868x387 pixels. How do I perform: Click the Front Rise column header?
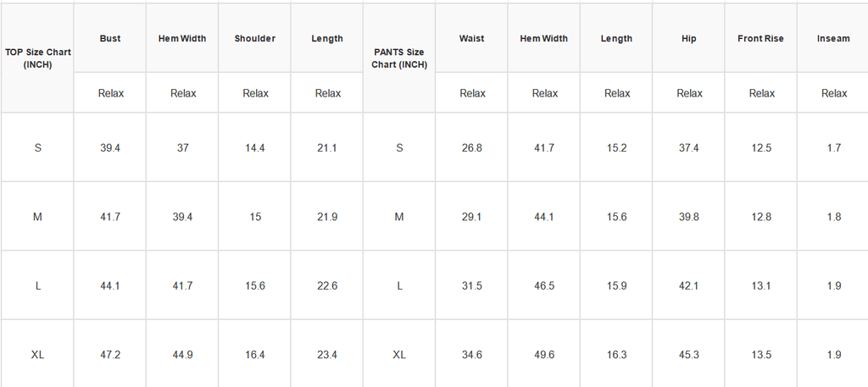(x=760, y=38)
